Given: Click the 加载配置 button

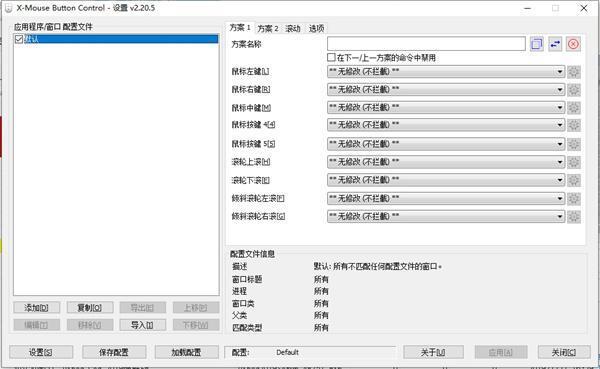Looking at the screenshot, I should click(x=186, y=352).
